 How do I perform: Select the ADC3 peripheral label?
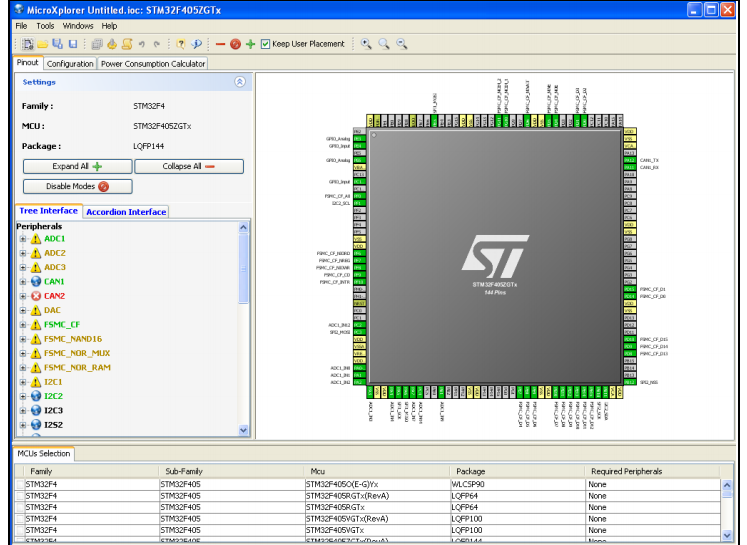click(x=55, y=267)
